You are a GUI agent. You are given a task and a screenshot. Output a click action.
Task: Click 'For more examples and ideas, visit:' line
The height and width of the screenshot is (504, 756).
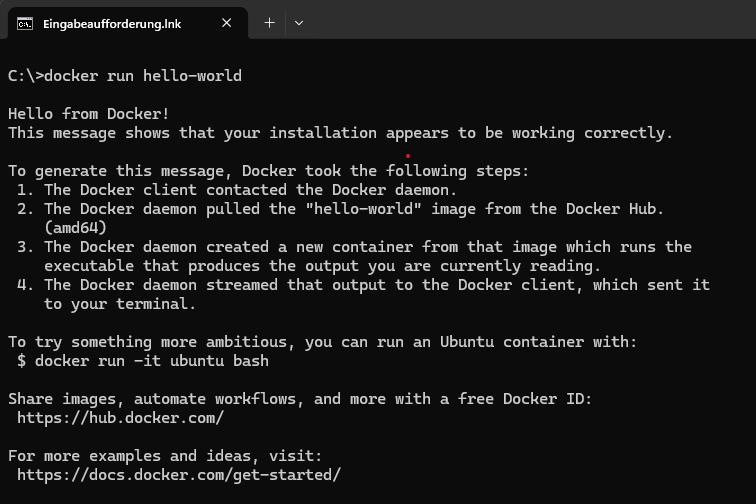[165, 456]
